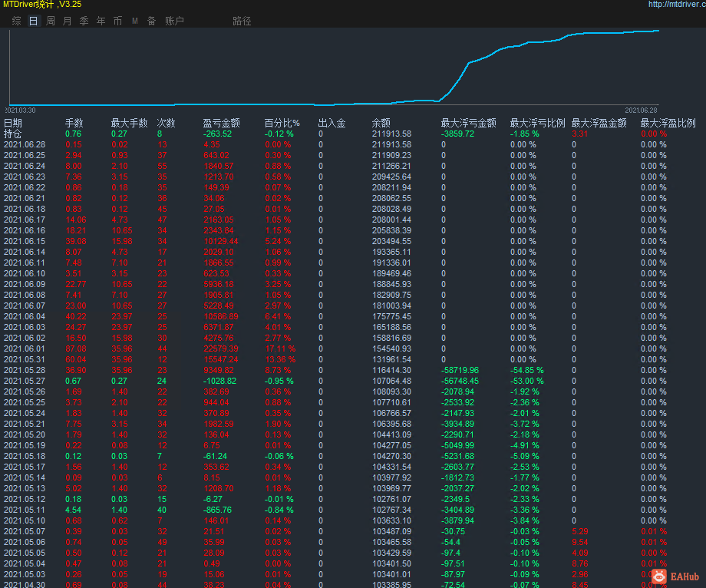Image resolution: width=706 pixels, height=588 pixels.
Task: Click percentage value 17.11 %
Action: 281,349
